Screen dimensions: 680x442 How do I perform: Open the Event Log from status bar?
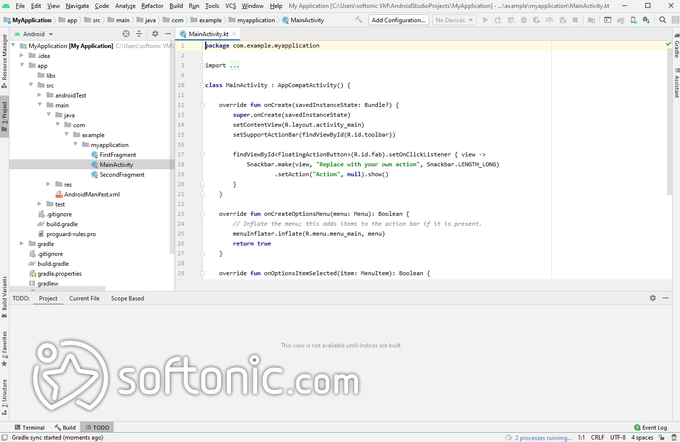tap(650, 427)
